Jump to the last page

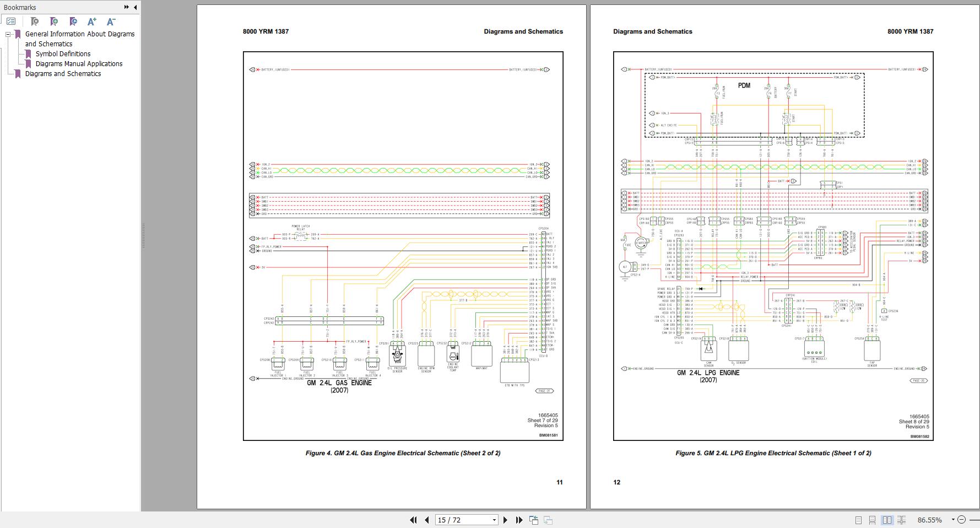click(x=519, y=520)
